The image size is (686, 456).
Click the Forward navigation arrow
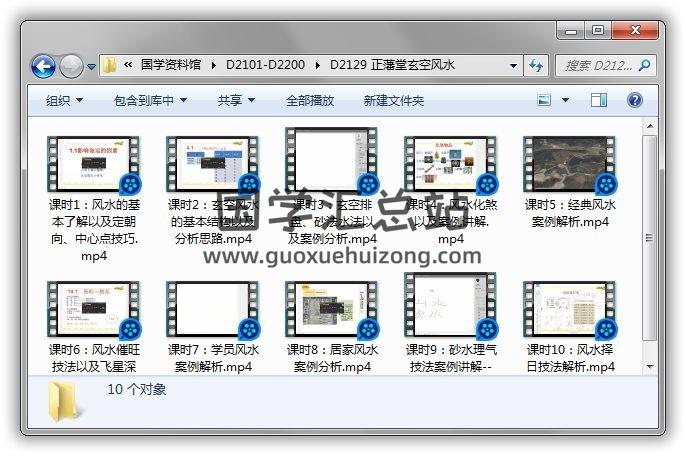pyautogui.click(x=71, y=67)
